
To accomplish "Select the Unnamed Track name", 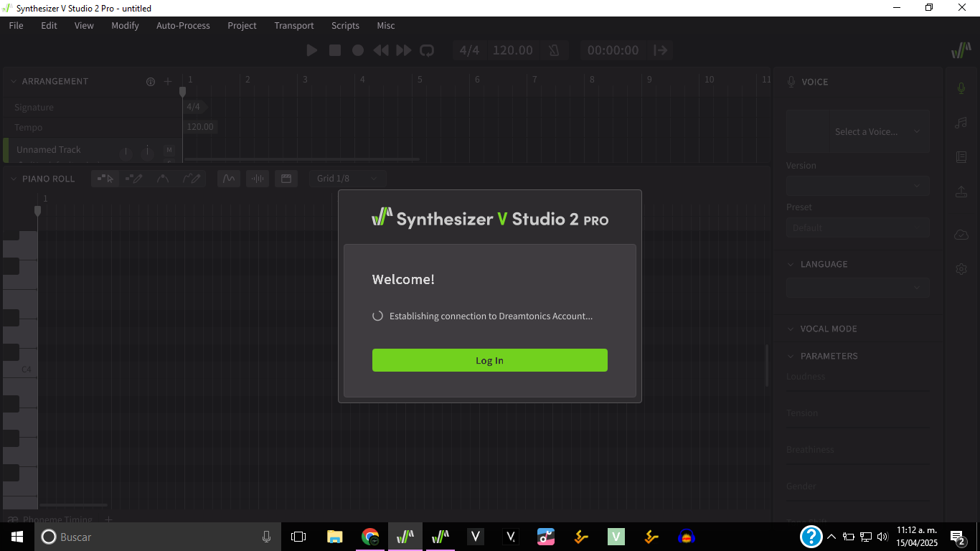I will 49,149.
